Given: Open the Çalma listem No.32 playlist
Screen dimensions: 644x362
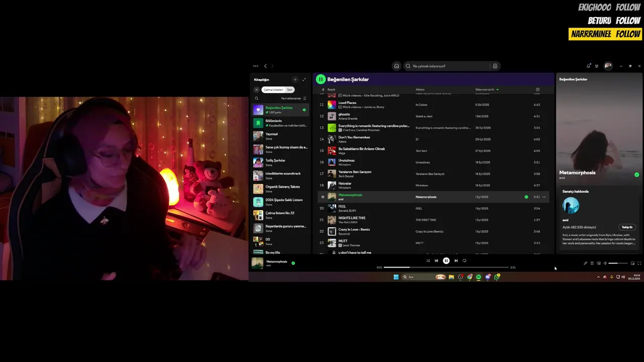Looking at the screenshot, I should tap(280, 215).
